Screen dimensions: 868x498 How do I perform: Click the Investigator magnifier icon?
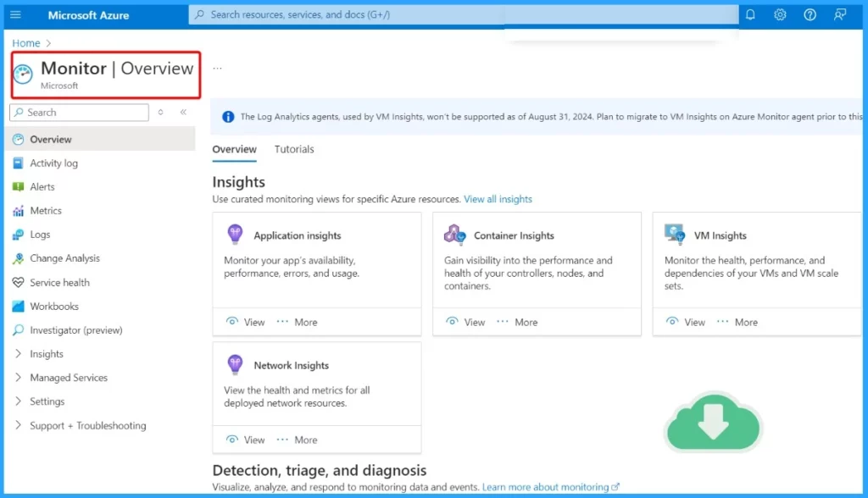click(19, 329)
